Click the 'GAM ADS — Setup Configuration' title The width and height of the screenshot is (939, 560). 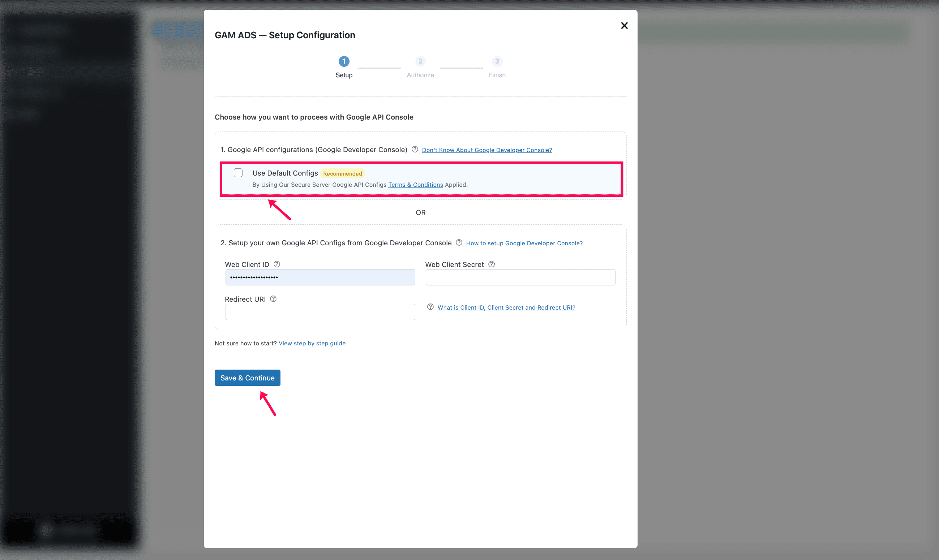(x=285, y=35)
